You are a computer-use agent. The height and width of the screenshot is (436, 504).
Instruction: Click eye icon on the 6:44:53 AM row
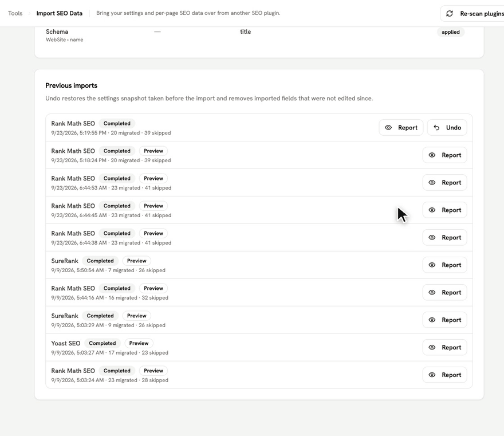pos(432,183)
